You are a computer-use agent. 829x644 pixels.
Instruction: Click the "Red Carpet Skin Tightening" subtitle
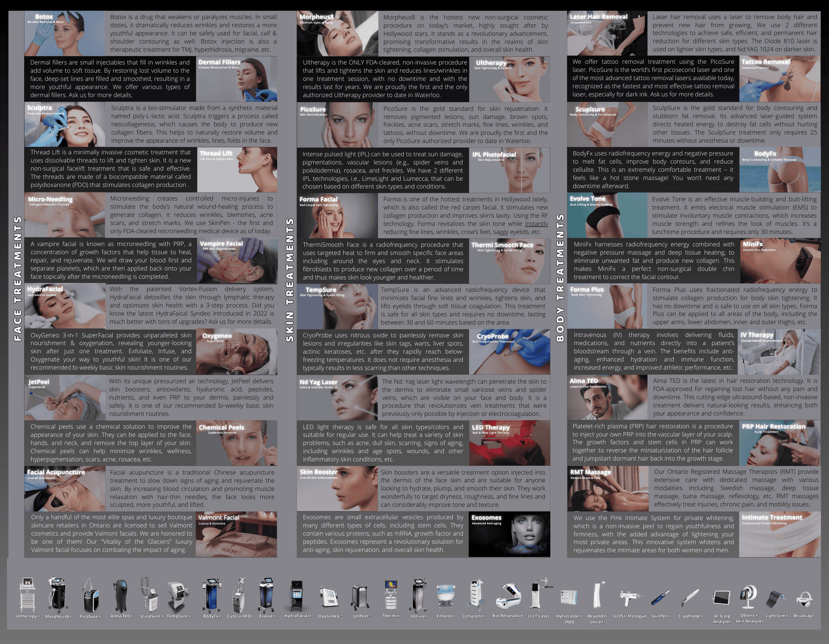point(319,205)
